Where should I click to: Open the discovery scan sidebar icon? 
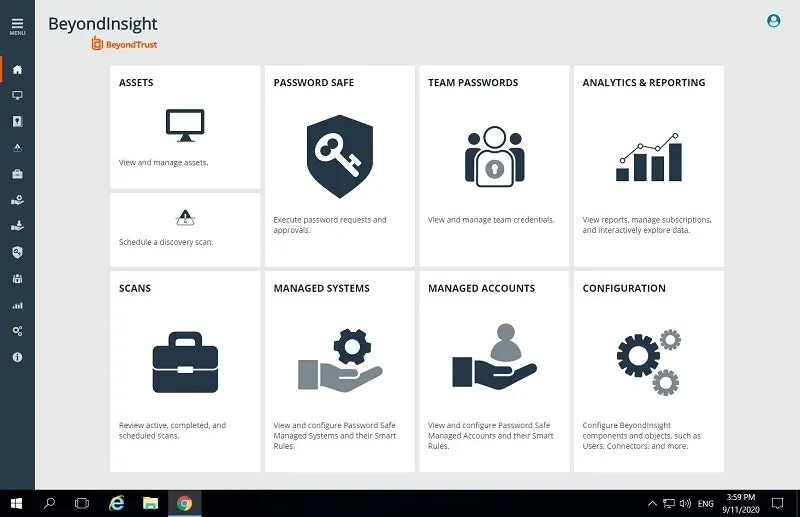[17, 147]
